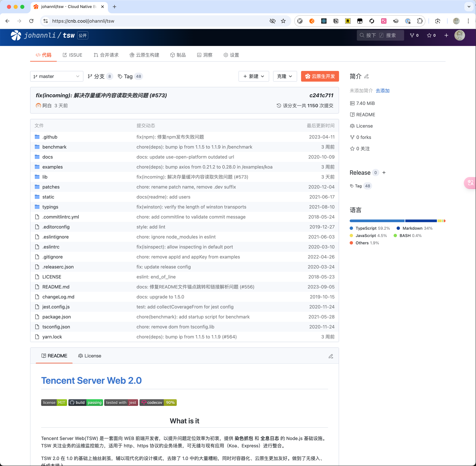Image resolution: width=476 pixels, height=466 pixels.
Task: Click the johannli owner link
Action: point(40,35)
